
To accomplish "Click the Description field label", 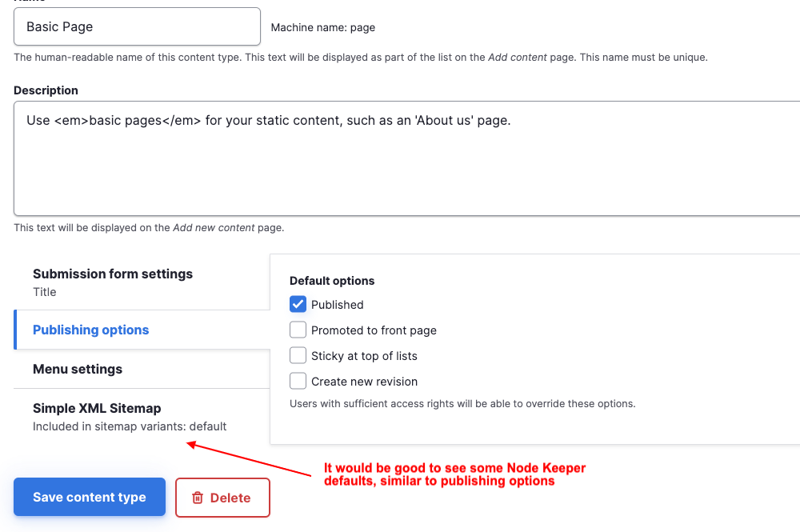I will (46, 90).
